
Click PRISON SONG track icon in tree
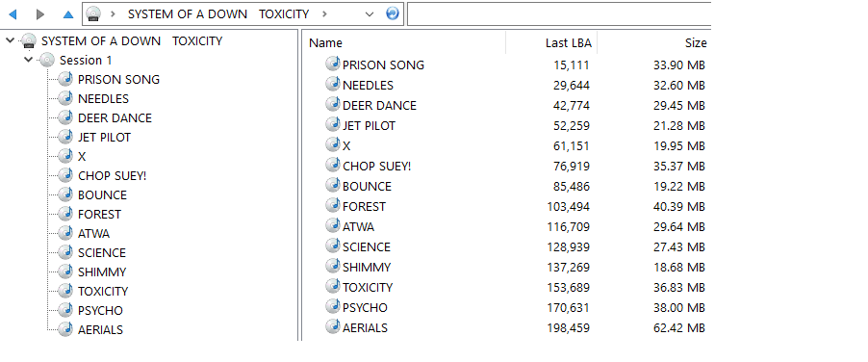pos(65,79)
